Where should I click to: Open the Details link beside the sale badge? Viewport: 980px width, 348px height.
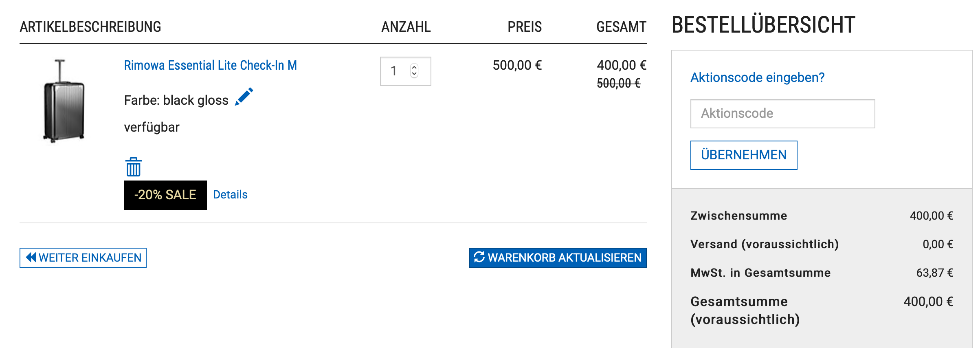230,195
